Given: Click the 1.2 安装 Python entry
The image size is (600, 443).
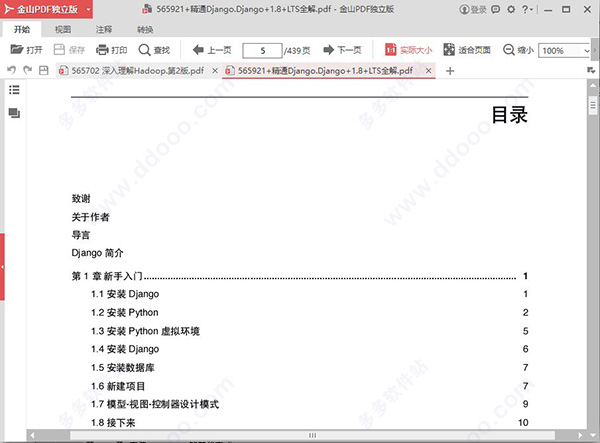Looking at the screenshot, I should pyautogui.click(x=125, y=313).
